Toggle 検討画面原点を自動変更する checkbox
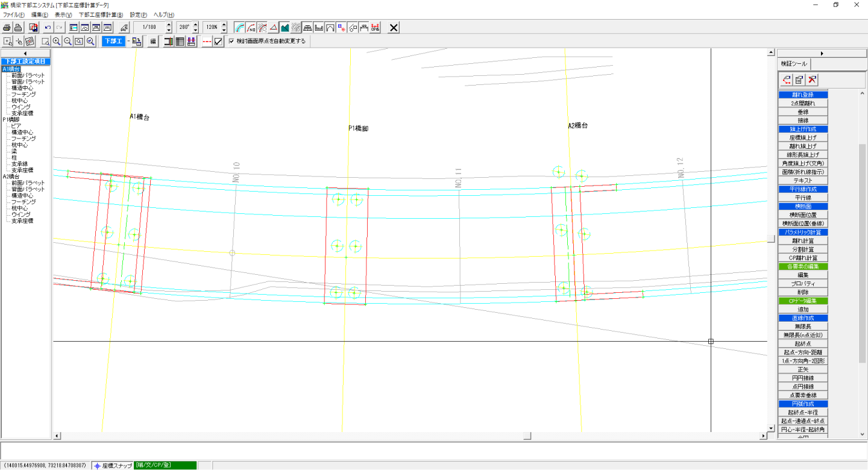The width and height of the screenshot is (868, 470). coord(231,42)
